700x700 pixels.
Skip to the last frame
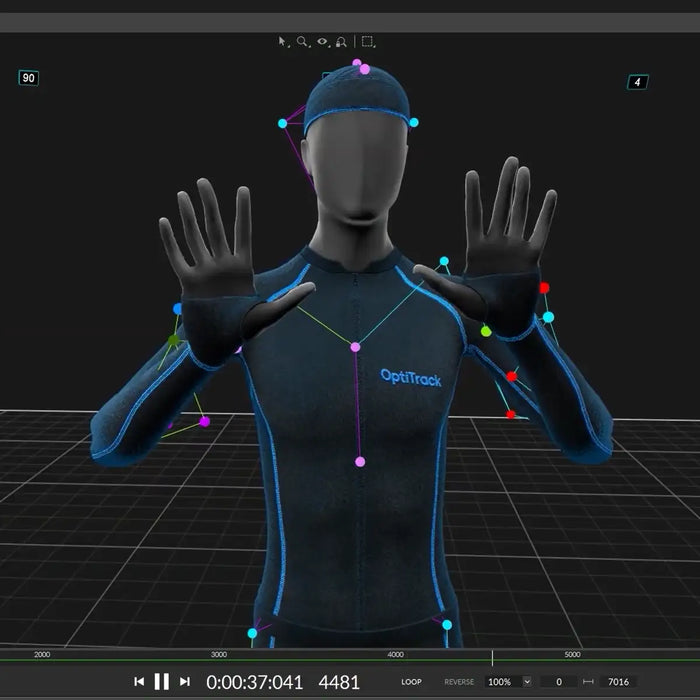(184, 682)
